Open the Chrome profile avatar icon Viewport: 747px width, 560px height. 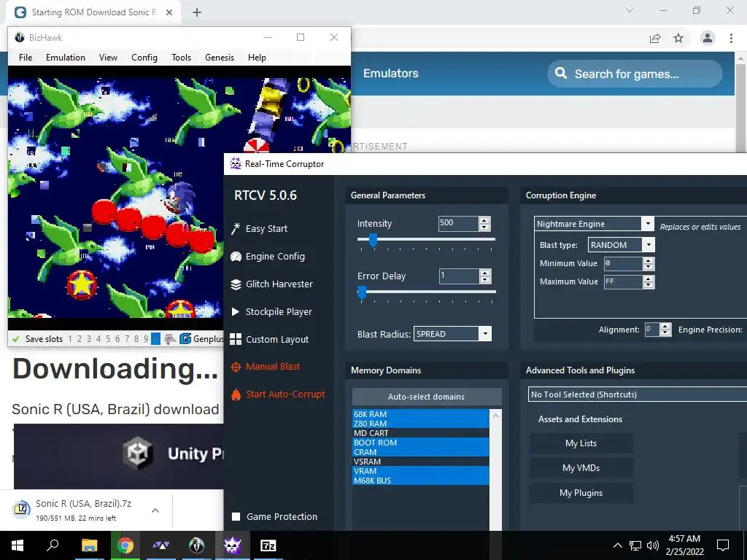(x=708, y=38)
